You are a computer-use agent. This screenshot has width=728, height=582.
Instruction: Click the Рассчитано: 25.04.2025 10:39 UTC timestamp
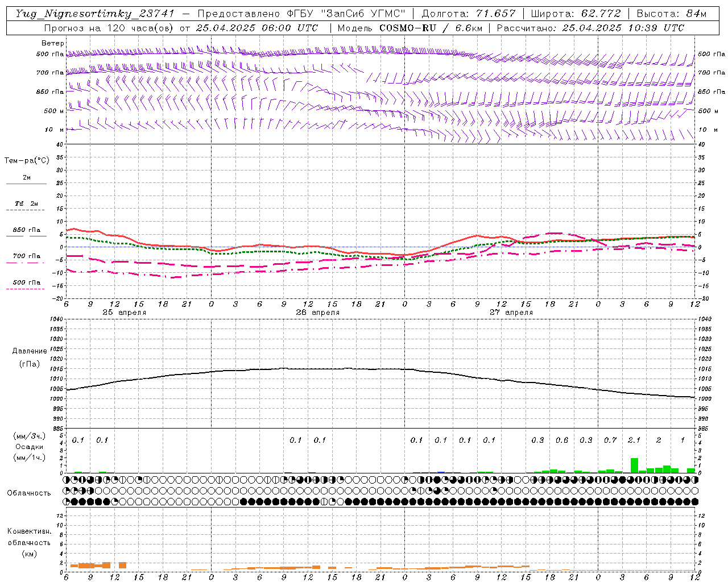590,28
